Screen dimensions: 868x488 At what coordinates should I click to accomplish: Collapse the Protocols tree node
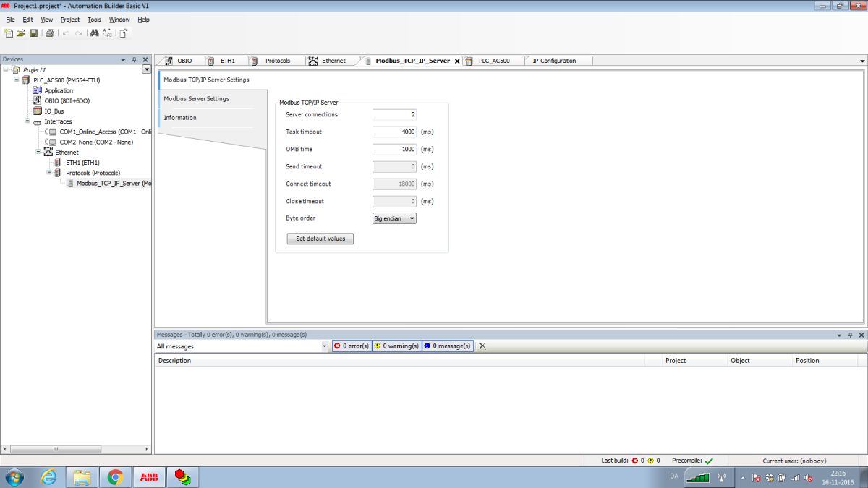(x=49, y=172)
